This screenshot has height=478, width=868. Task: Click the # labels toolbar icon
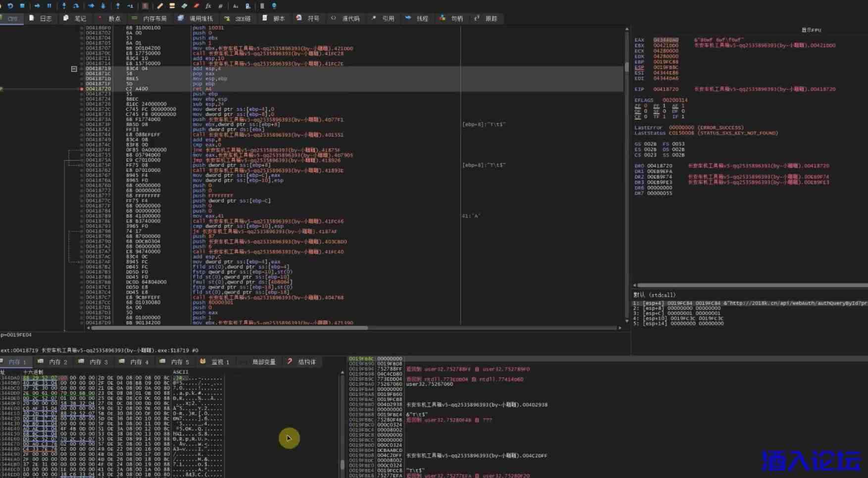click(221, 6)
